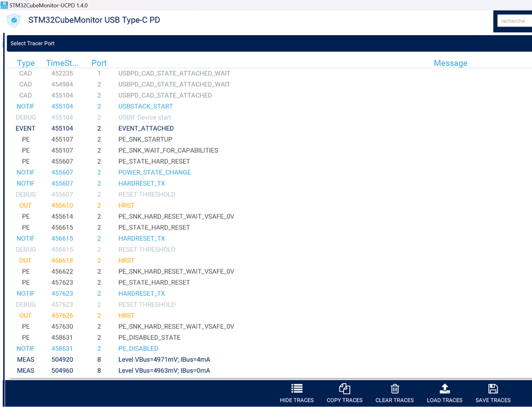Viewport: 532px width, 407px height.
Task: Copy traces using the Copy Traces button
Action: 345,393
